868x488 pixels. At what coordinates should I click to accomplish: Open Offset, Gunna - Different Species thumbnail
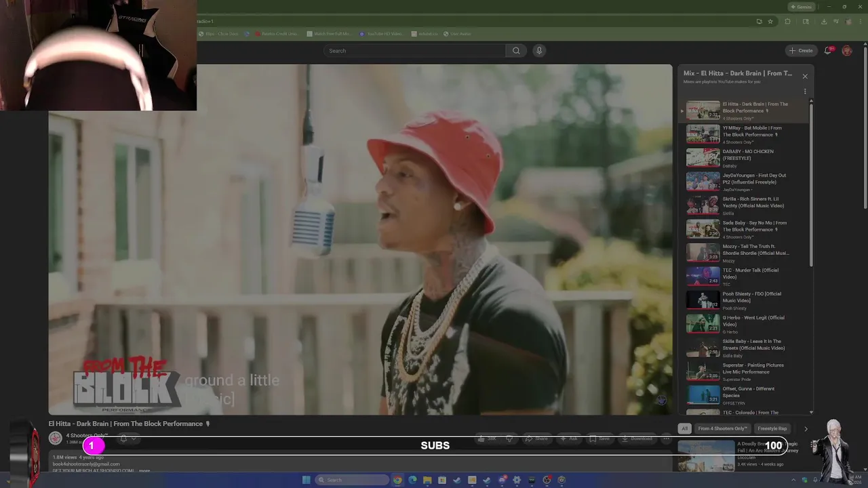tap(703, 394)
